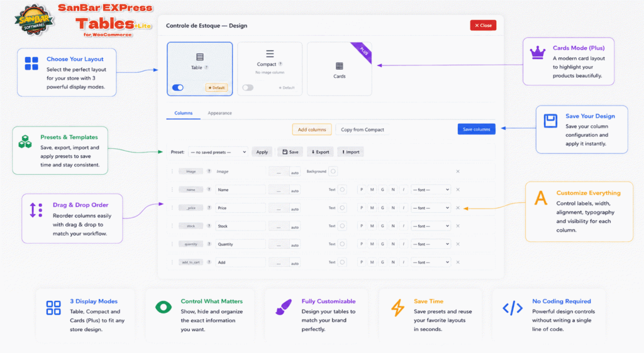The height and width of the screenshot is (353, 644).
Task: Open help icon for the quantity column
Action: pyautogui.click(x=209, y=244)
